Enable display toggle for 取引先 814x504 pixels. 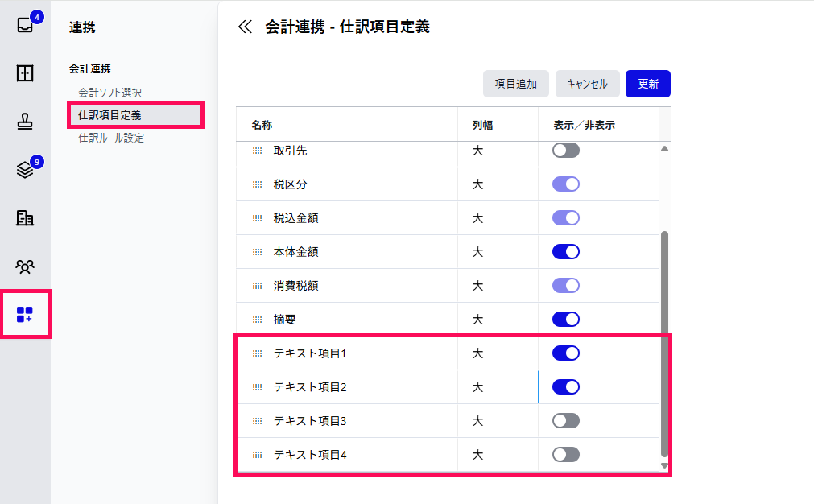(x=566, y=151)
